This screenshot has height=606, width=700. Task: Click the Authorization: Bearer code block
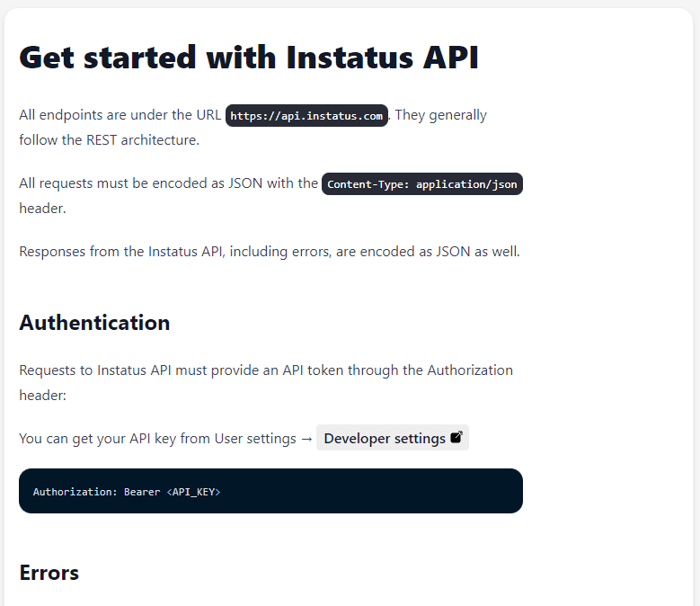coord(270,491)
